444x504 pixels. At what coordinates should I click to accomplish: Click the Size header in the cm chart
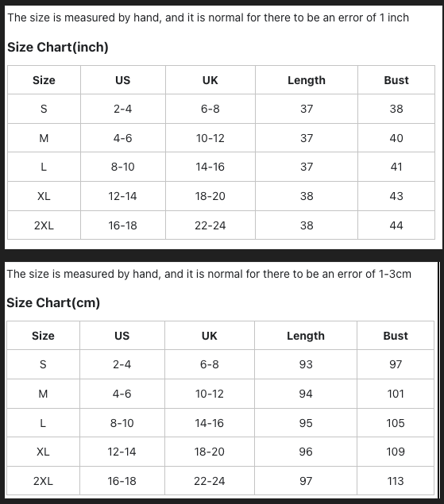(x=43, y=336)
